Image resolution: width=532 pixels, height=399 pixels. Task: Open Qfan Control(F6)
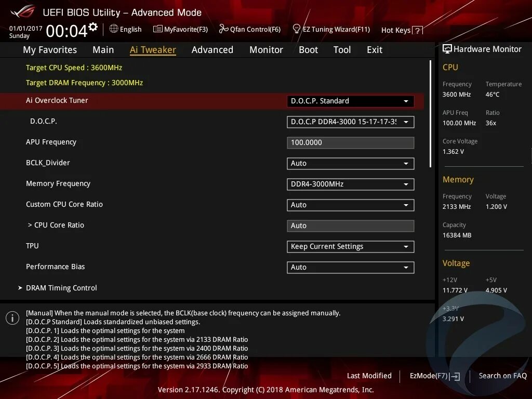(250, 29)
